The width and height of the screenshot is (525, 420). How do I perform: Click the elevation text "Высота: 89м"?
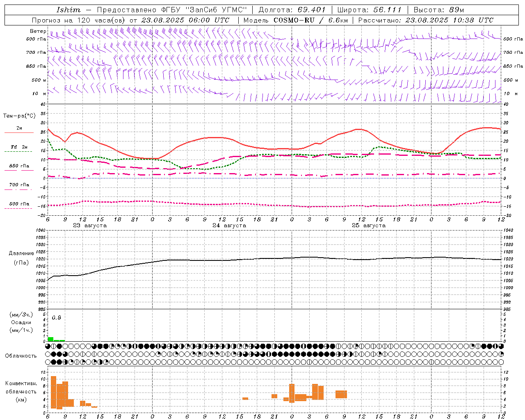[439, 10]
